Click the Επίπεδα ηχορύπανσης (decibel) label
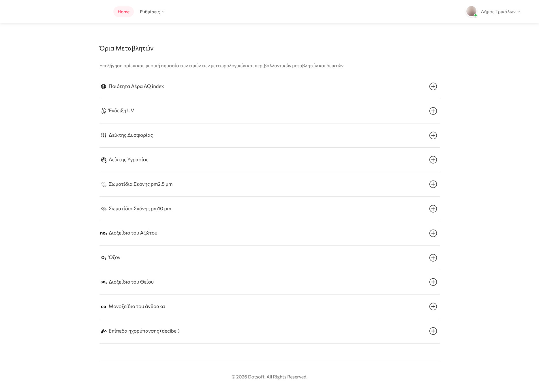The height and width of the screenshot is (392, 539). click(x=144, y=331)
